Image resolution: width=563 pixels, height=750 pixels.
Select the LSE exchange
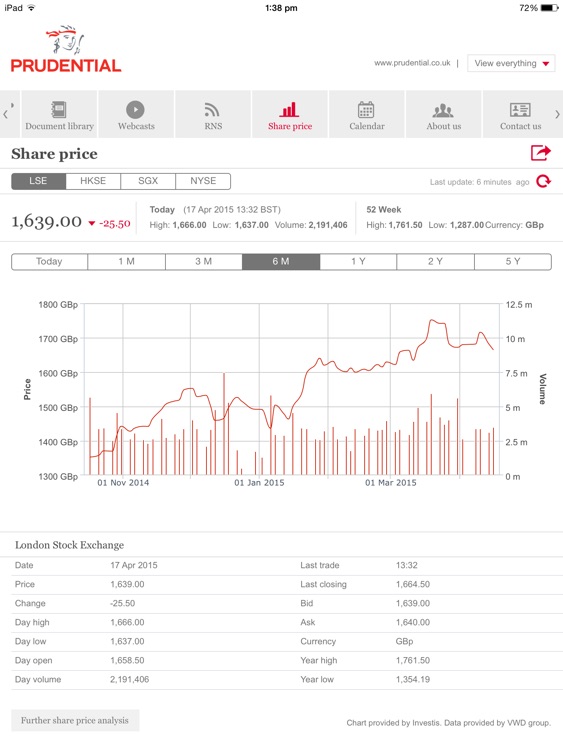click(38, 181)
